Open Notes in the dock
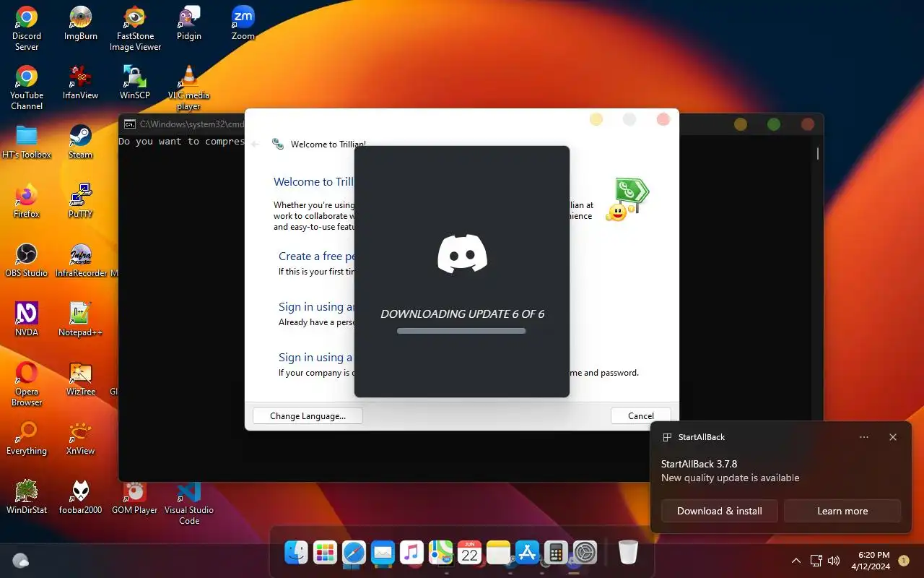The image size is (924, 578). 498,553
